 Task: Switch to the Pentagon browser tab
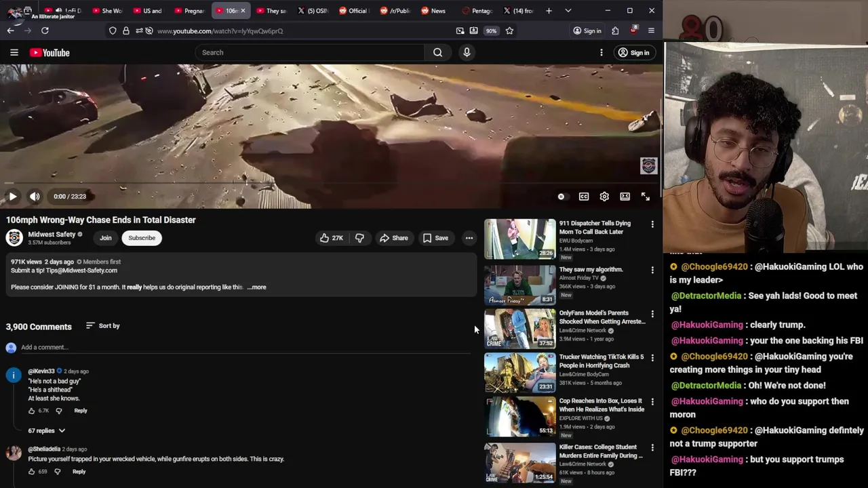[477, 11]
